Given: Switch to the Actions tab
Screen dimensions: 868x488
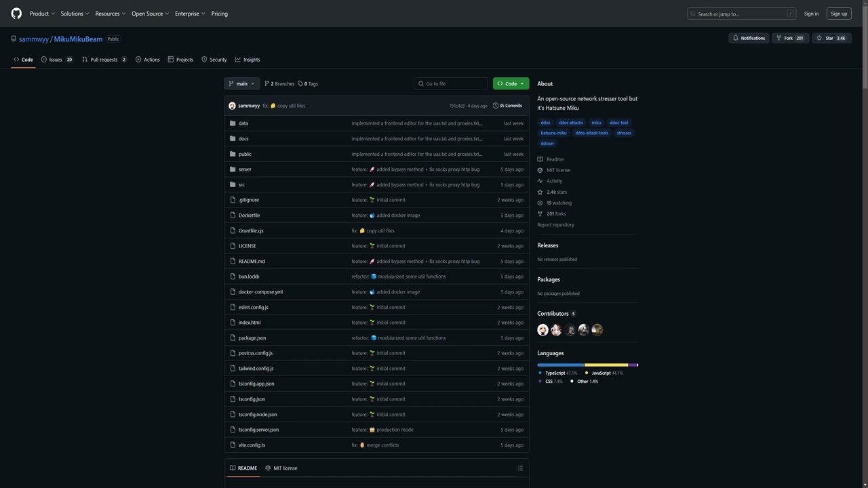Looking at the screenshot, I should tap(148, 60).
